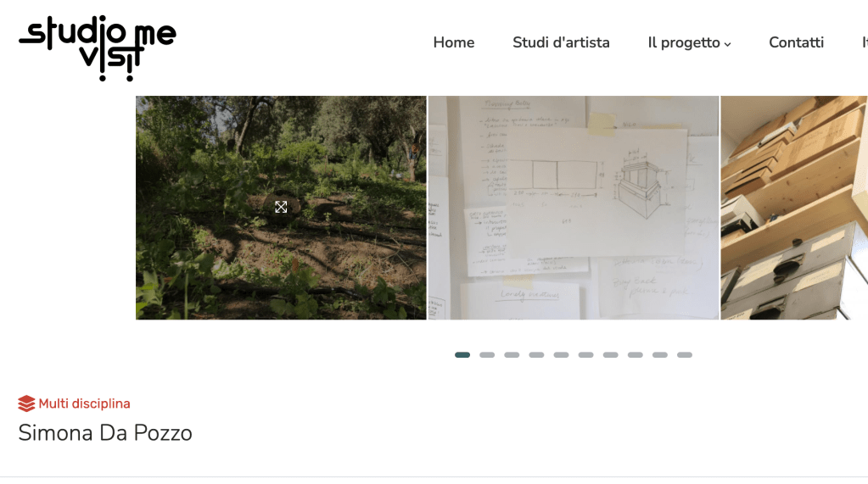
Task: Select the second carousel pagination dot
Action: 487,355
